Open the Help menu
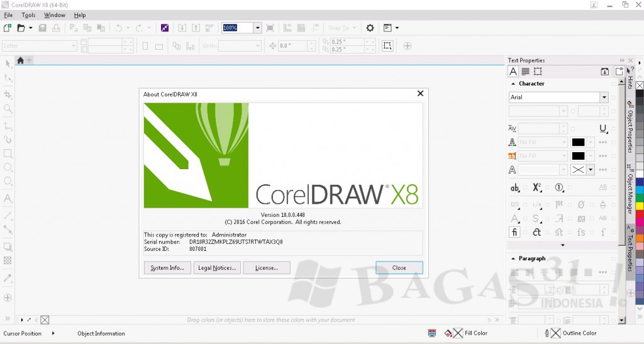 80,15
